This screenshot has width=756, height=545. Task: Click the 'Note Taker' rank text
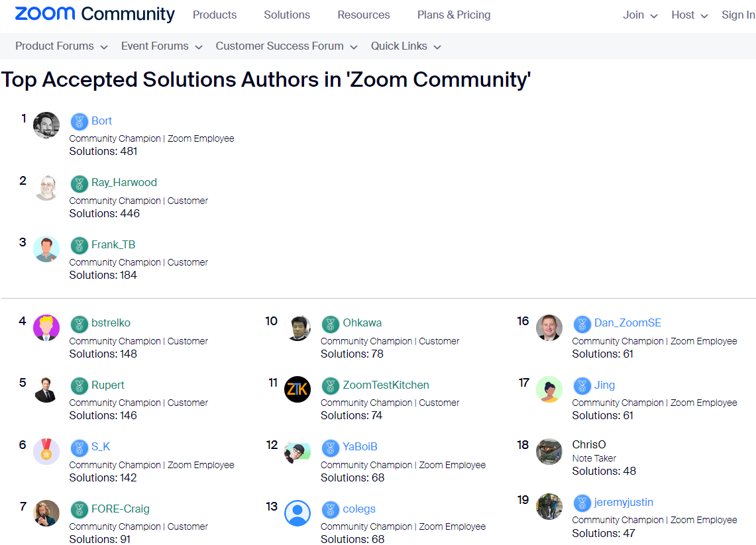pyautogui.click(x=594, y=458)
